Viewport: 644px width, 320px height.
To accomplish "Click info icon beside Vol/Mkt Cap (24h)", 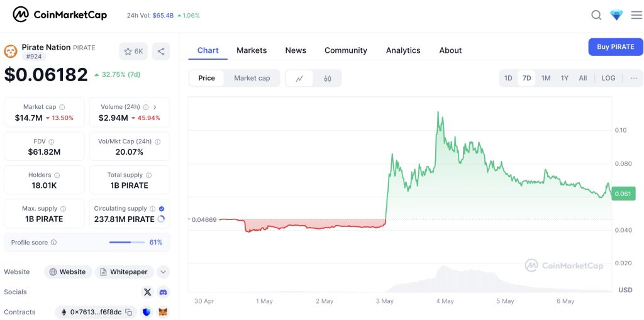I will pos(158,141).
